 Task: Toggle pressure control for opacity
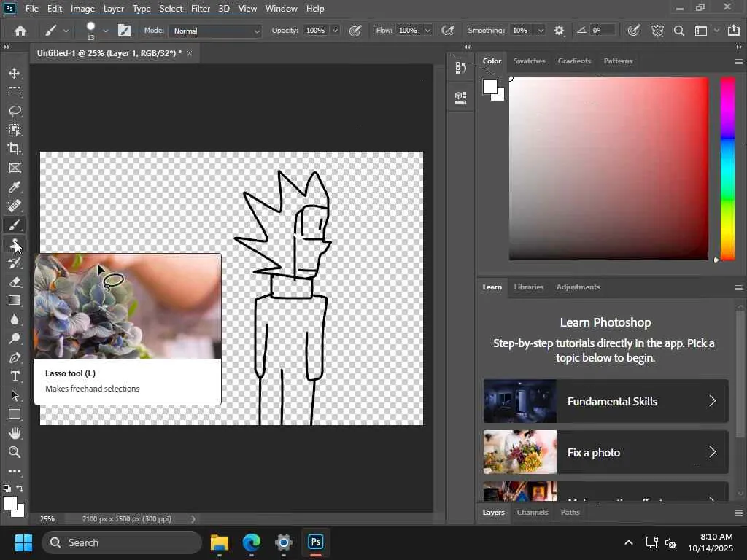355,31
